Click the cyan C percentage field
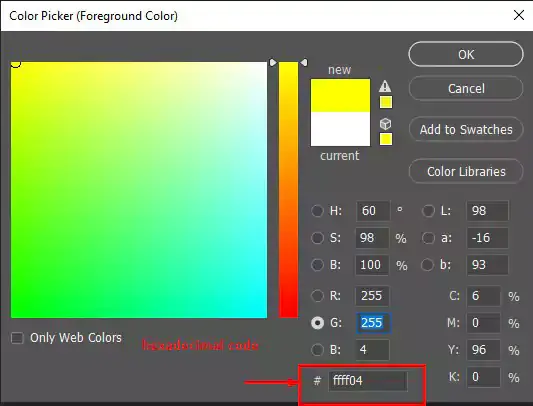Viewport: 533px width, 406px height. point(483,296)
